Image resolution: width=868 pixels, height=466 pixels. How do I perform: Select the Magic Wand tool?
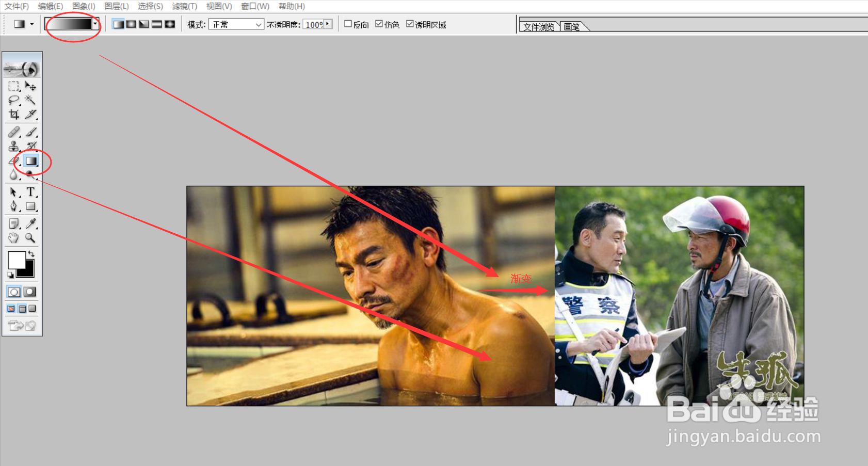[30, 100]
